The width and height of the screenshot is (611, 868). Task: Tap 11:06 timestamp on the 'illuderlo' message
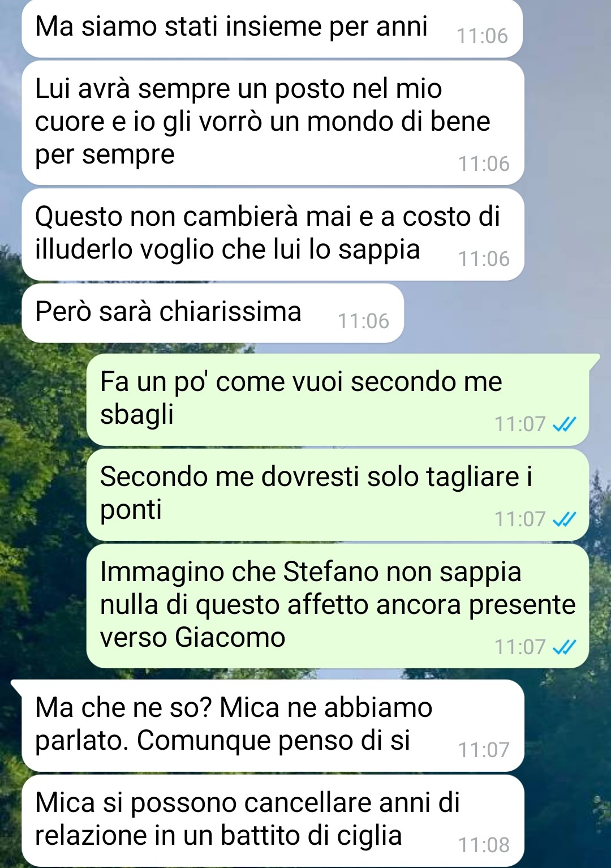[484, 259]
